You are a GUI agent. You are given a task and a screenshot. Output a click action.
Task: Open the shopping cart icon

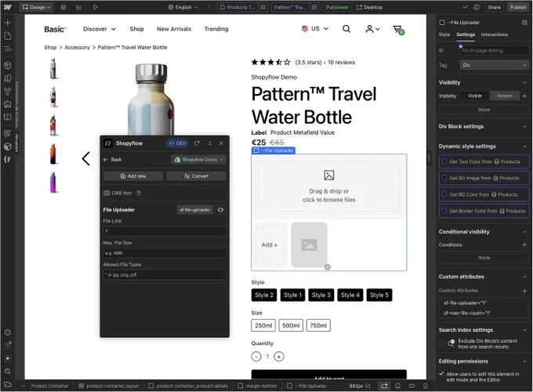point(398,30)
